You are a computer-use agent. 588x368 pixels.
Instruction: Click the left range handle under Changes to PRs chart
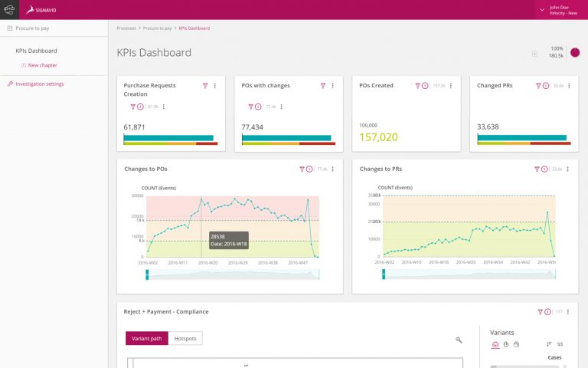pyautogui.click(x=384, y=274)
